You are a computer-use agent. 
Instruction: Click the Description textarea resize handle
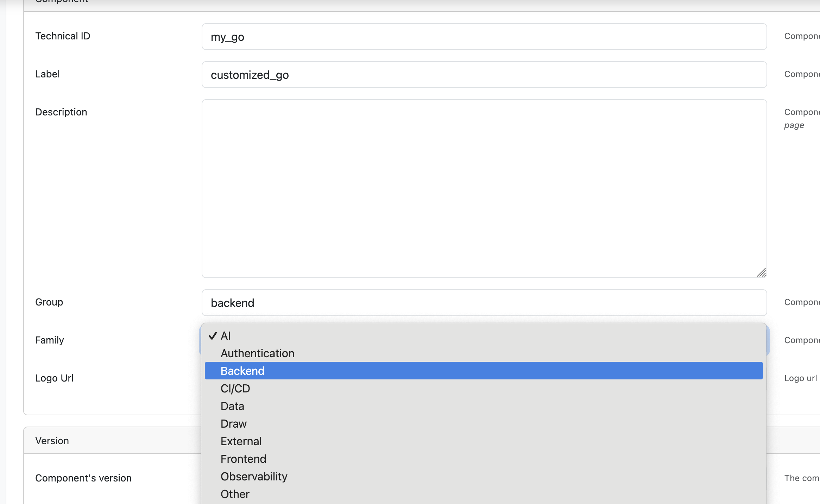pyautogui.click(x=761, y=273)
